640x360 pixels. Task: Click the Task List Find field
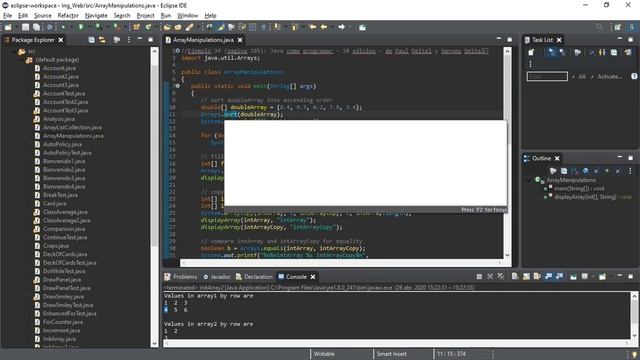(547, 76)
